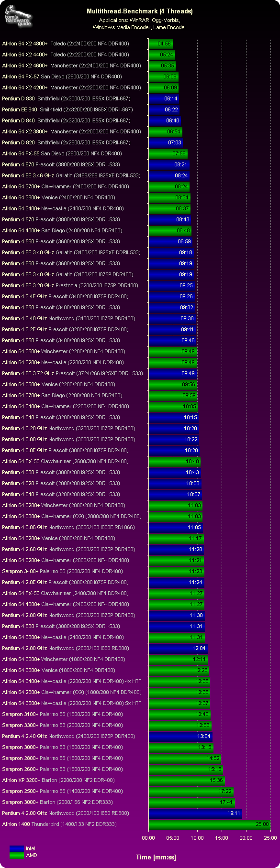Viewport: 280px width, 868px height.
Task: Select the 'Sempron 3000+ Barton' row label
Action: pyautogui.click(x=57, y=802)
